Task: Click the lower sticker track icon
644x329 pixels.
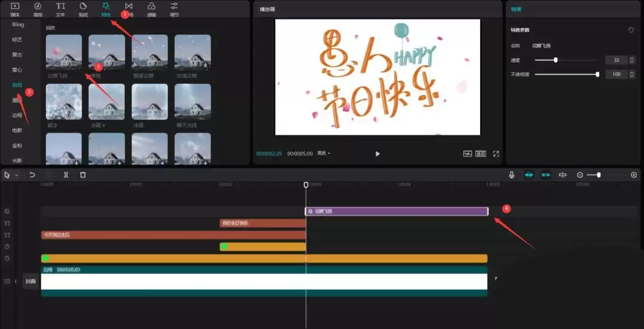Action: pos(7,258)
